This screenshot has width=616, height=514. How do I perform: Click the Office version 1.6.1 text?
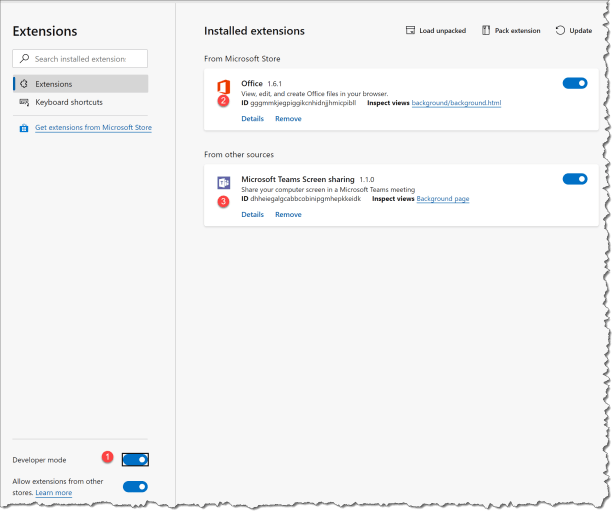click(x=275, y=84)
